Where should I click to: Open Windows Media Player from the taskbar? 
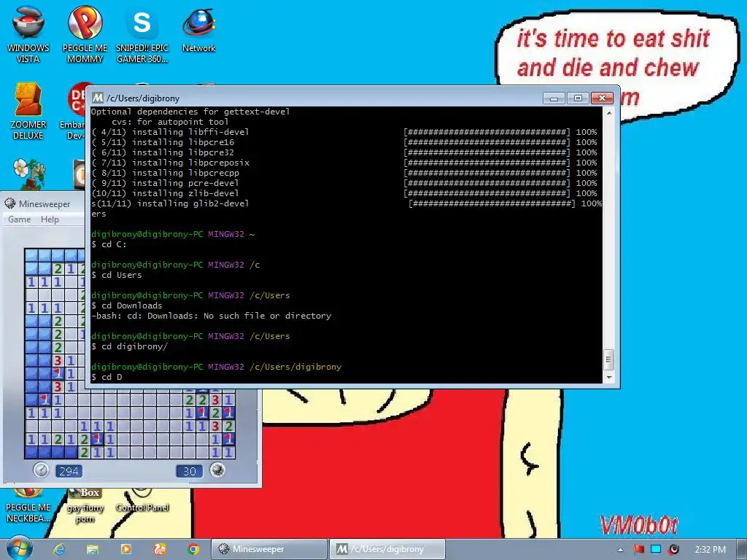[x=126, y=549]
